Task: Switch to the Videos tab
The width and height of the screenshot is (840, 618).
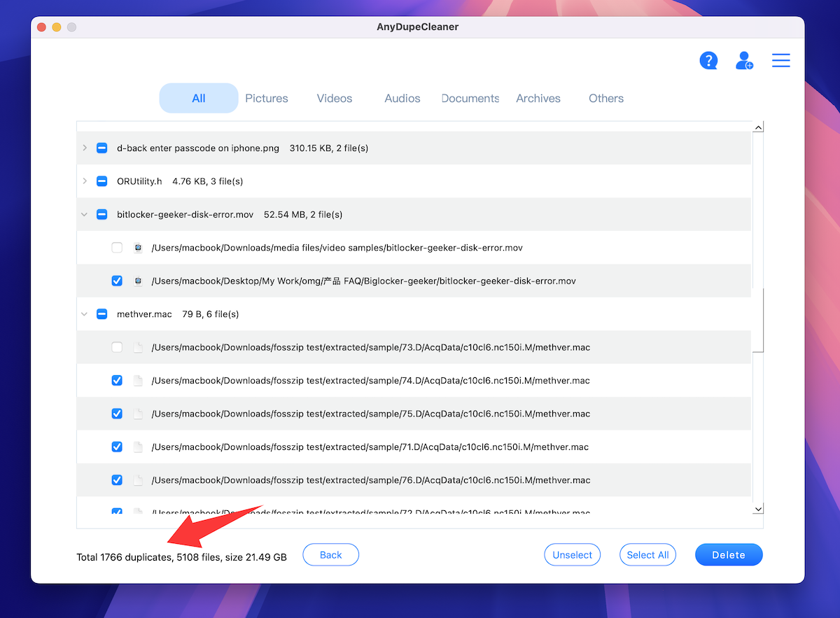Action: click(335, 98)
